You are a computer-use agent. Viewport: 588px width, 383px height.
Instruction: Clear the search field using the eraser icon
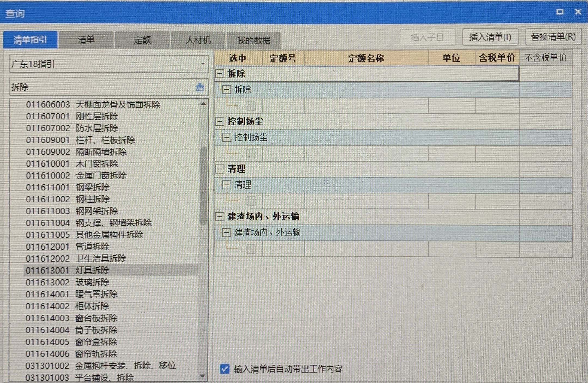point(200,87)
